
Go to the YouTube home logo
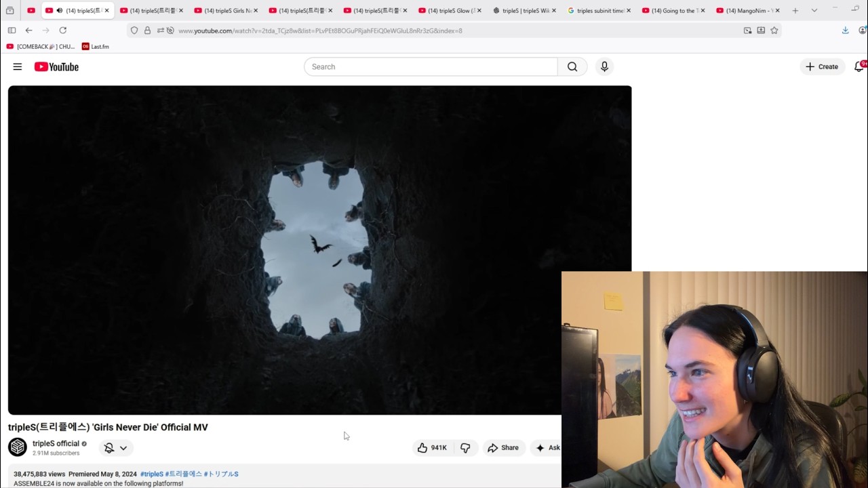pos(56,66)
